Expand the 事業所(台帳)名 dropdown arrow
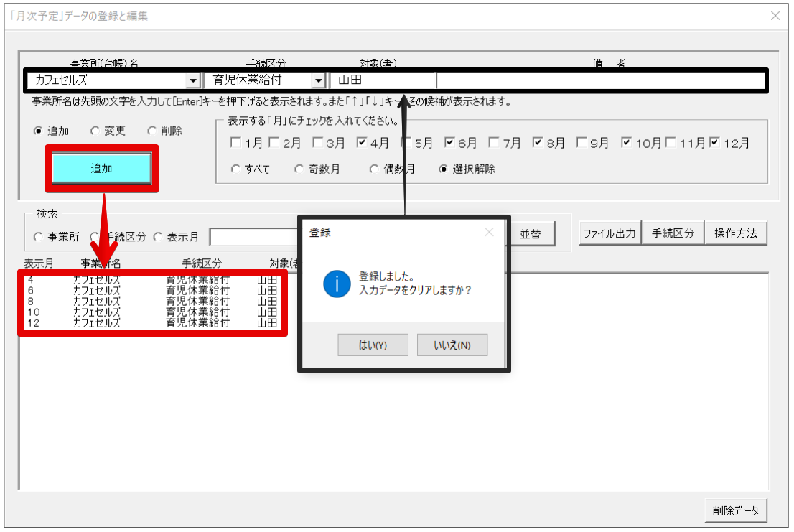The image size is (794, 532). click(192, 80)
